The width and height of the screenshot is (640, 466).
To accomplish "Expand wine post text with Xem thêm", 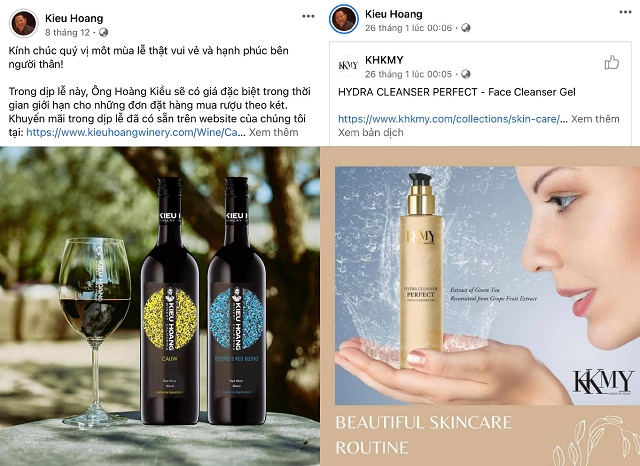I will tap(273, 132).
